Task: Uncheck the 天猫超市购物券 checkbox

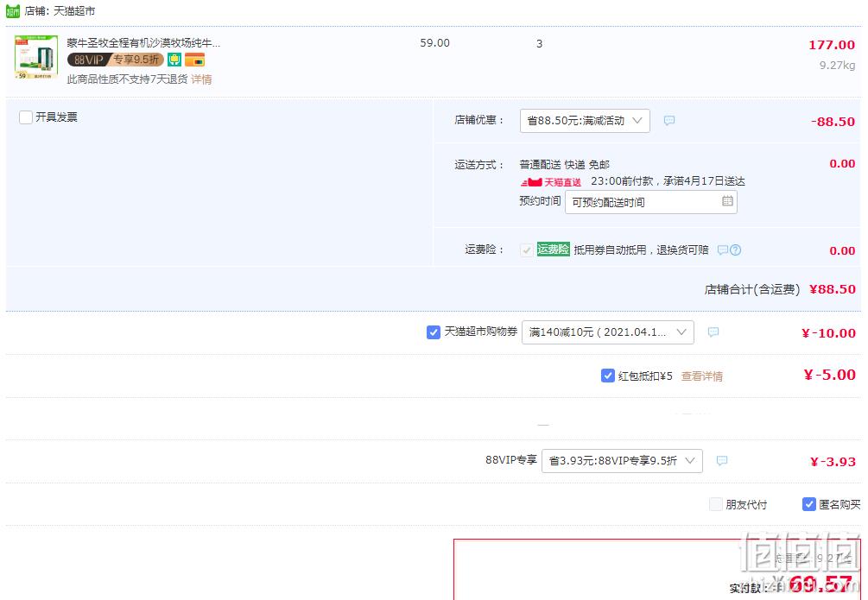Action: pos(434,332)
